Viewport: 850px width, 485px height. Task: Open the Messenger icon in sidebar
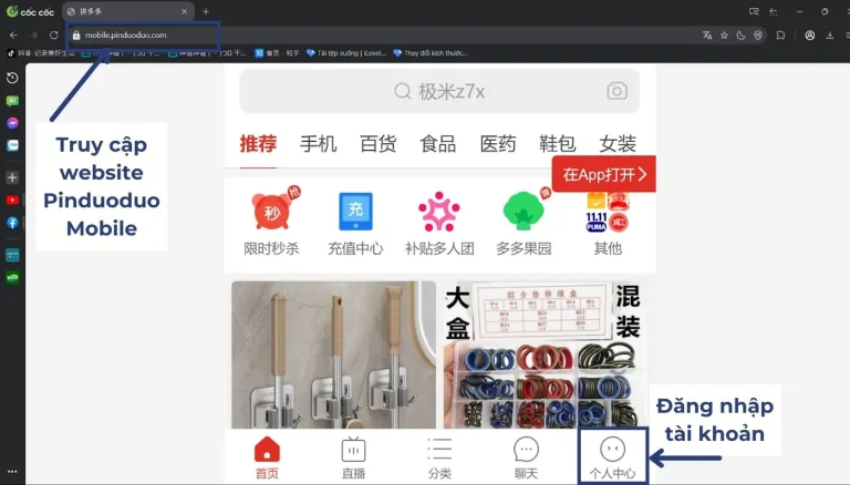12,123
